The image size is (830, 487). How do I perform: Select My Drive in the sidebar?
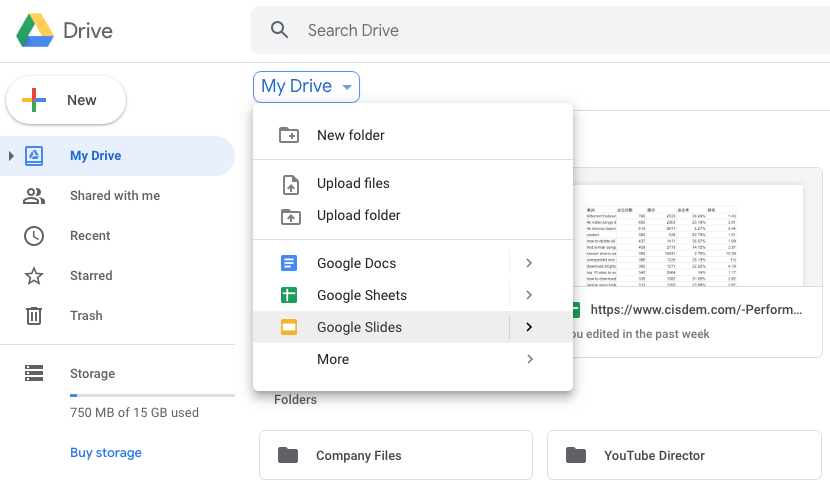coord(117,156)
